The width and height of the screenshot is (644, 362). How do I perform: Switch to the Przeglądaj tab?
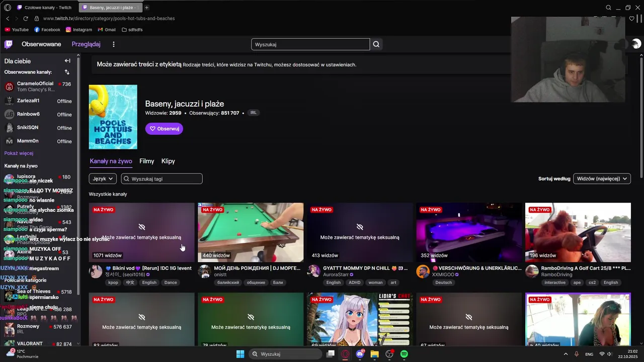coord(86,44)
